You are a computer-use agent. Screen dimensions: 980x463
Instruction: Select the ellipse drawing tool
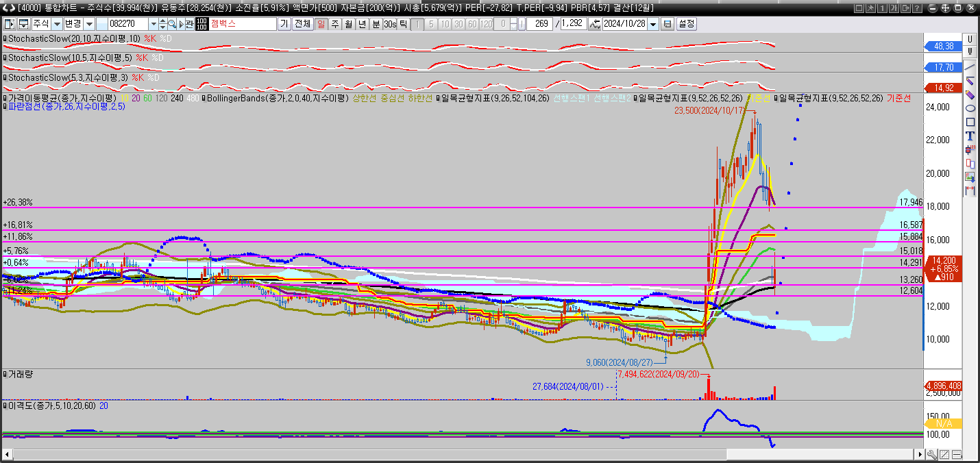tap(970, 108)
